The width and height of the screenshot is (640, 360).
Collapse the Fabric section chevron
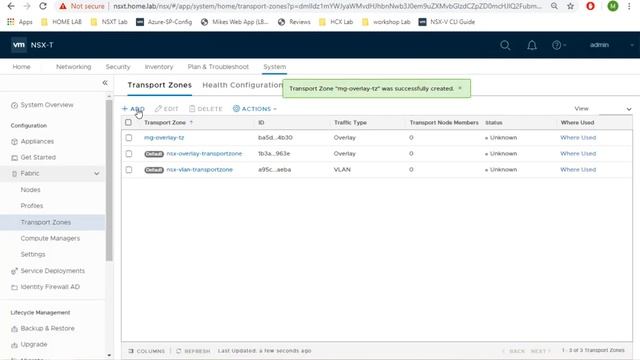(96, 173)
